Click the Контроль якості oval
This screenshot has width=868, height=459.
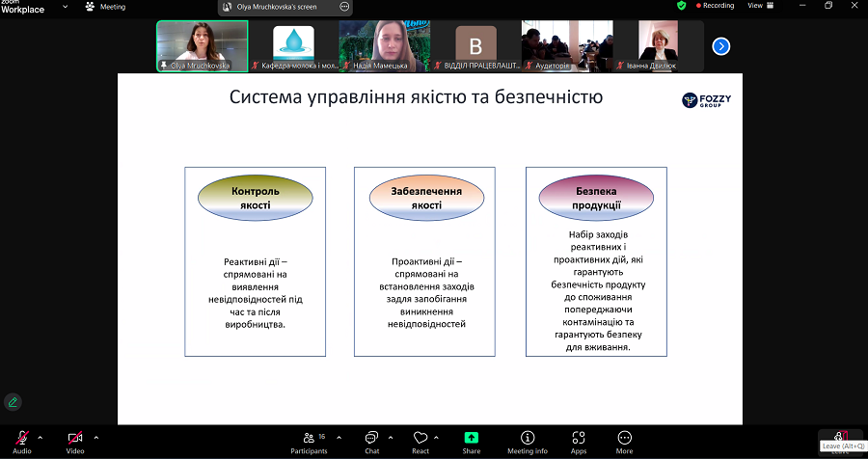(256, 198)
